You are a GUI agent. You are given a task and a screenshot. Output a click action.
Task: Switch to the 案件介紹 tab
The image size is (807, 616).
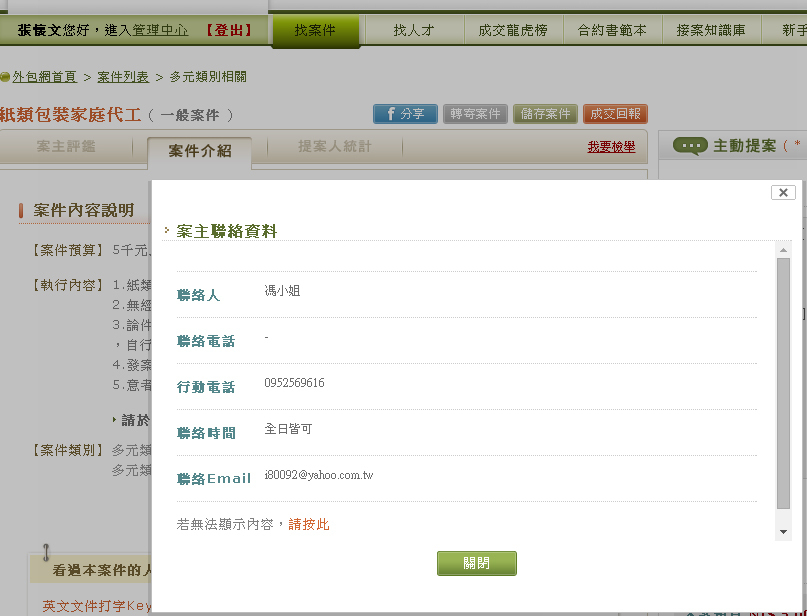[200, 151]
